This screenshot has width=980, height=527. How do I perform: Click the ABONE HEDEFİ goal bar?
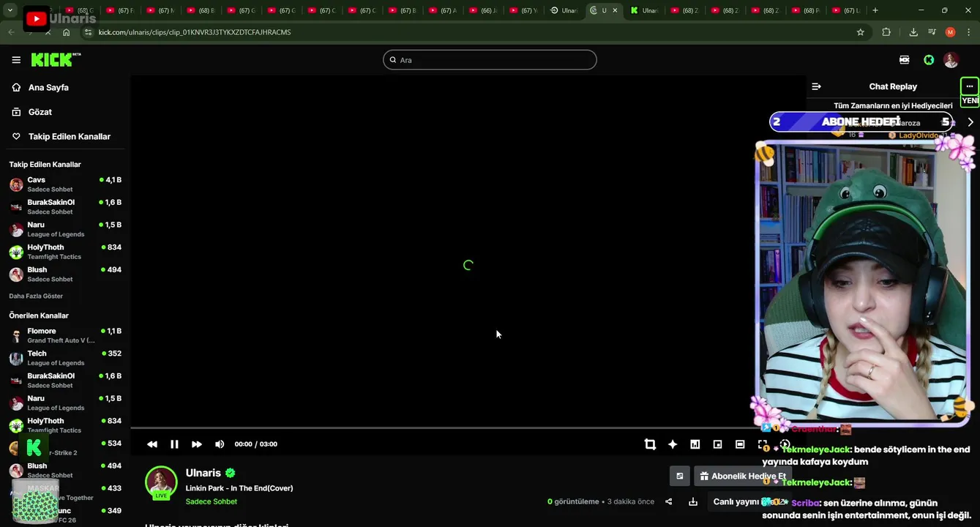[861, 122]
